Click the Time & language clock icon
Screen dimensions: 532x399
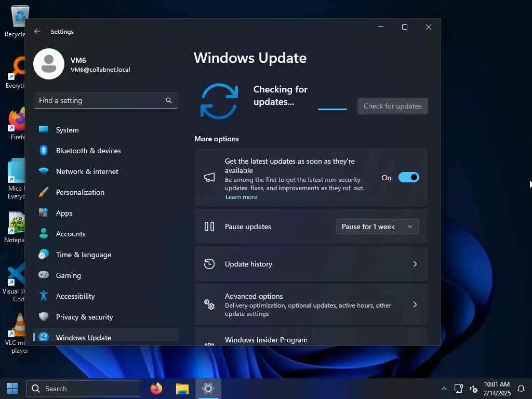pos(44,254)
